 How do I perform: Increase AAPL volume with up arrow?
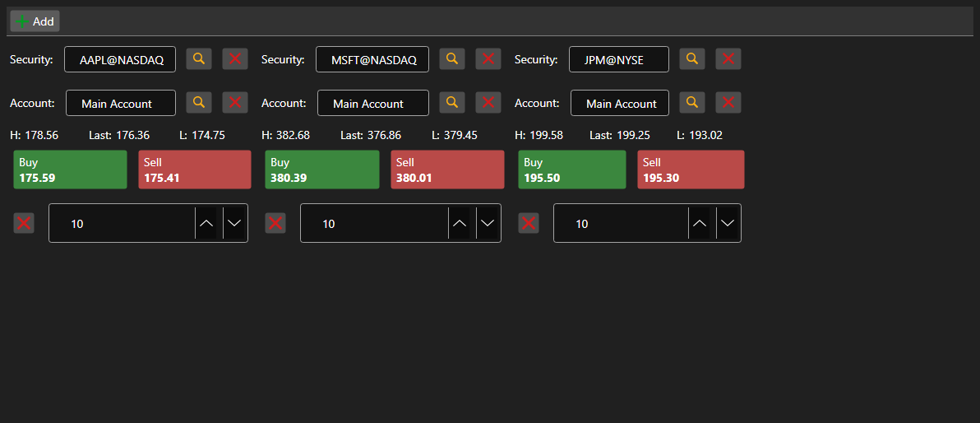coord(206,223)
